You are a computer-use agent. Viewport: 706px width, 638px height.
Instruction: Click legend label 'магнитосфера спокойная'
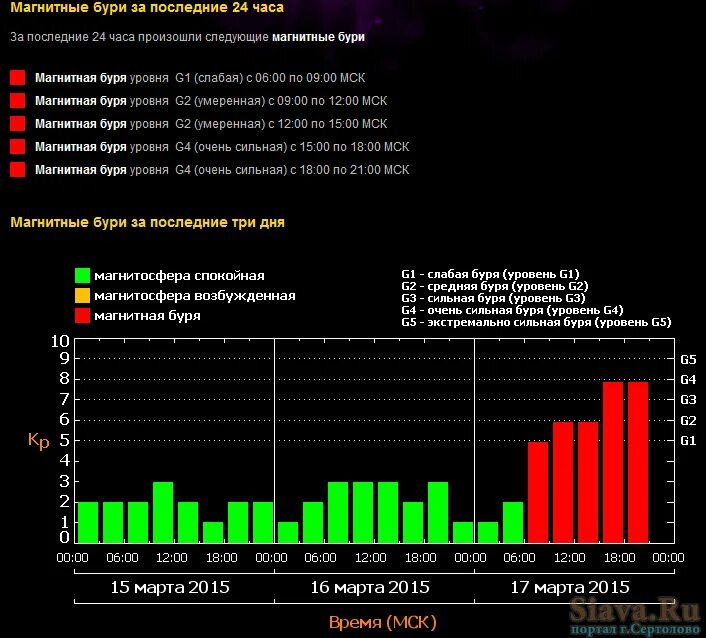click(x=179, y=276)
